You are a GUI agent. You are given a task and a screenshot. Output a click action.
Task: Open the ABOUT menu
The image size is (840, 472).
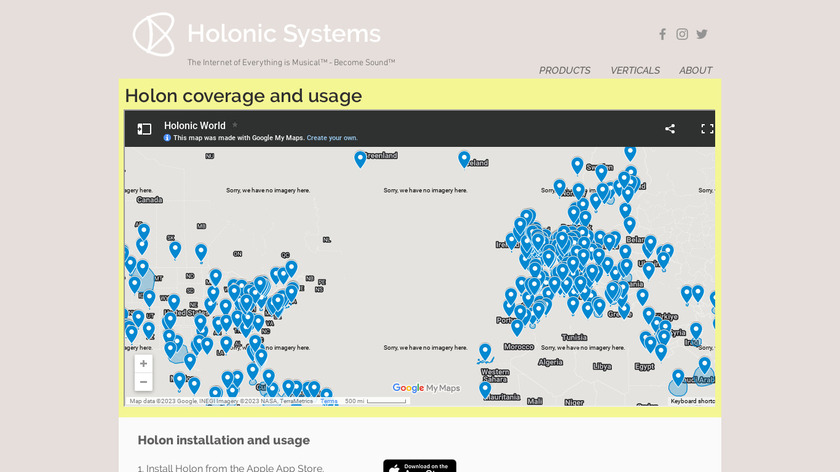coord(695,71)
